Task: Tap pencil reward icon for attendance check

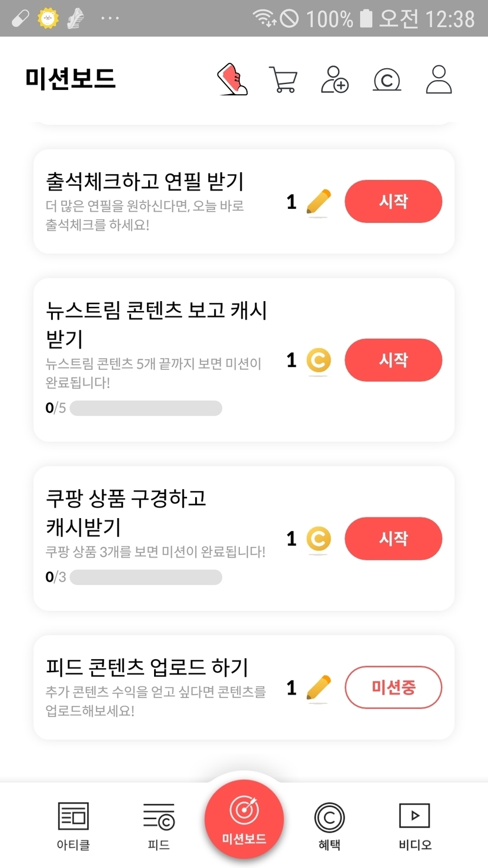Action: pos(319,202)
